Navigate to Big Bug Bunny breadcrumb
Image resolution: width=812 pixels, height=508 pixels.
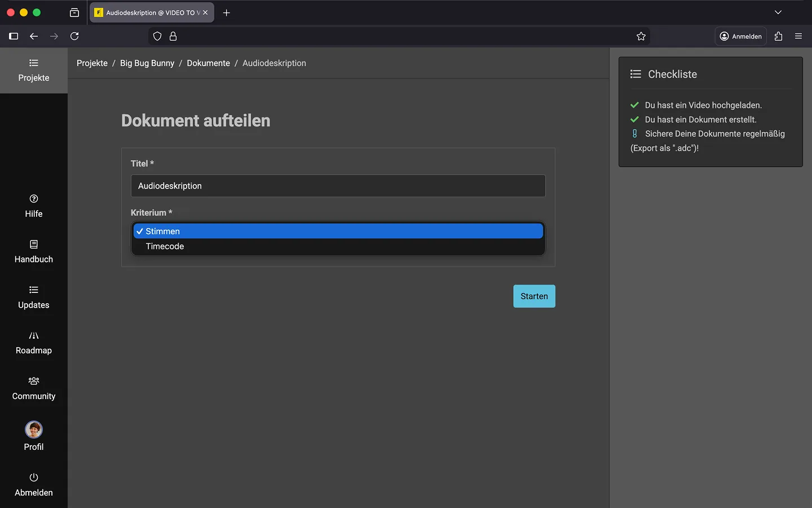click(x=147, y=63)
